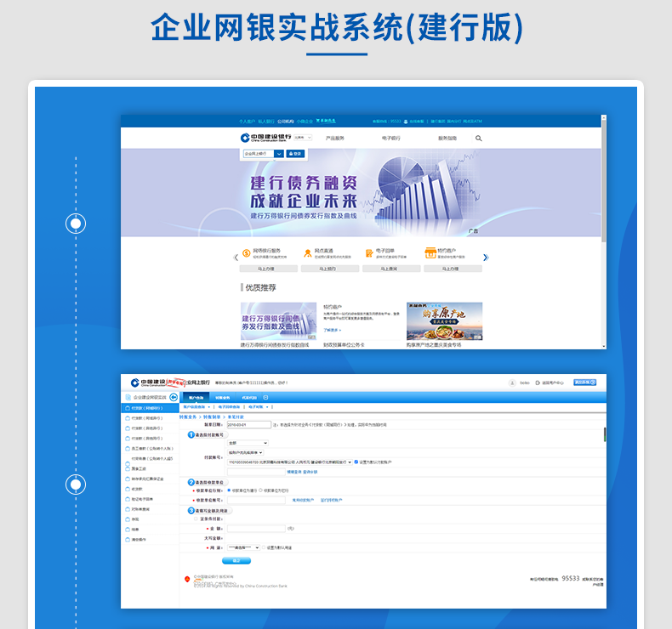Check the 定条件付款 checkbox
Image resolution: width=672 pixels, height=629 pixels.
(196, 519)
